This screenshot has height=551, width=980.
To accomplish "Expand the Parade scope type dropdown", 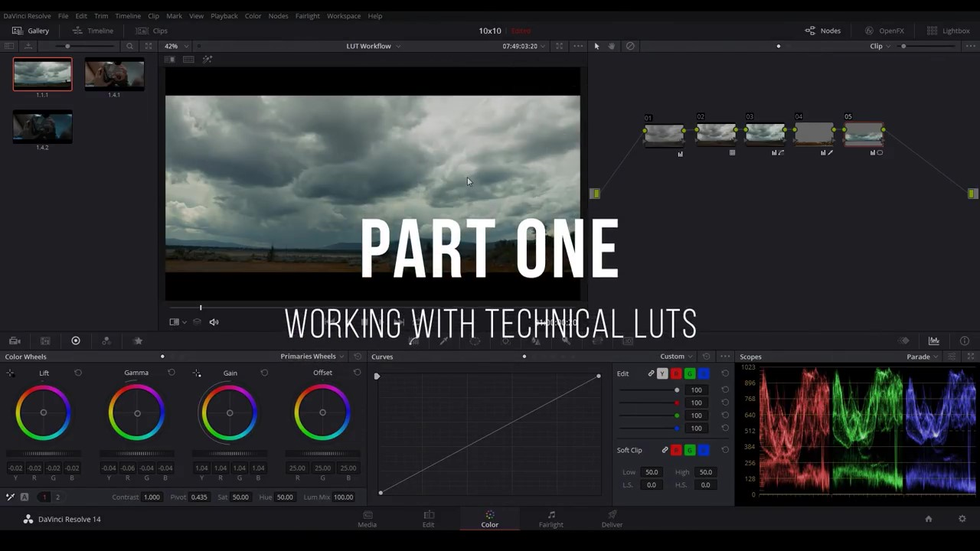I will tap(922, 357).
